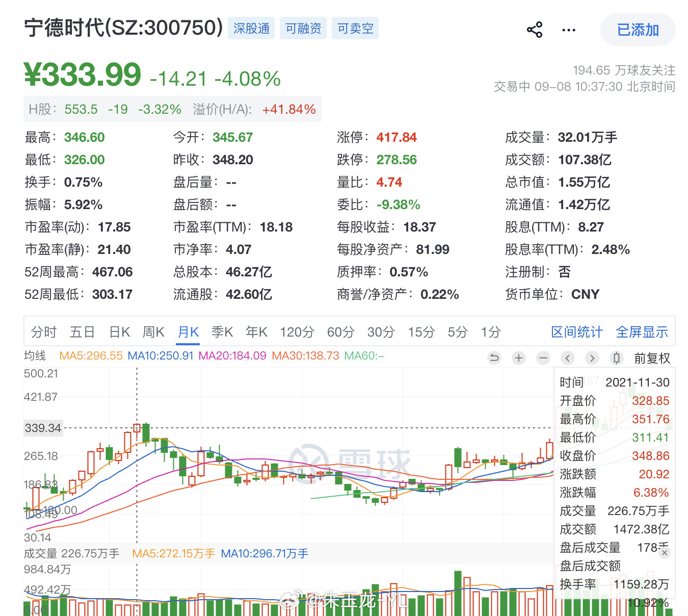Open the 年K chart tab
Image resolution: width=688 pixels, height=616 pixels.
tap(256, 332)
